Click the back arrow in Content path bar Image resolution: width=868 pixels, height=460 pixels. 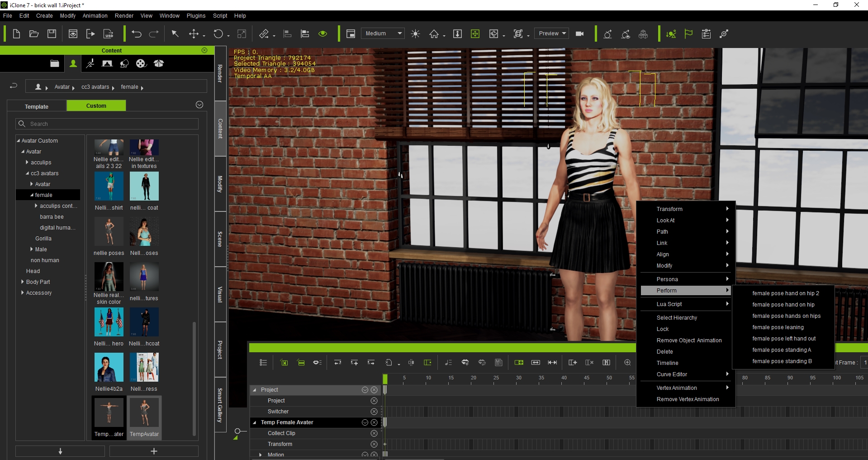point(14,86)
